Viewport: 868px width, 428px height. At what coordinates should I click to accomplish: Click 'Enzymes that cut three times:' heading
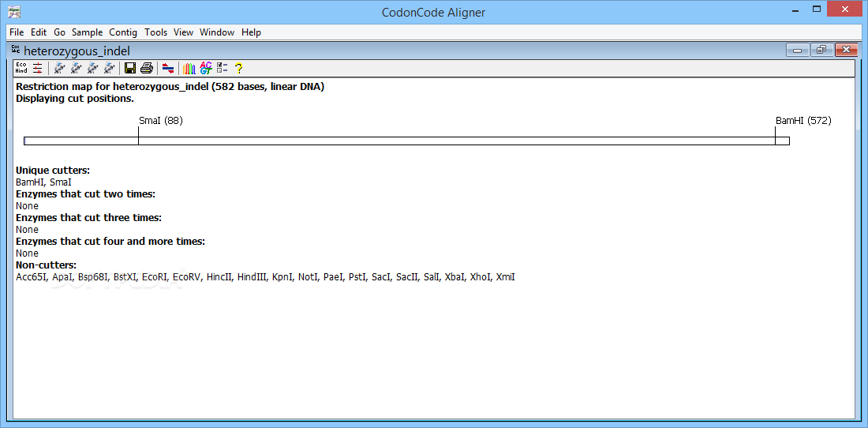point(88,218)
